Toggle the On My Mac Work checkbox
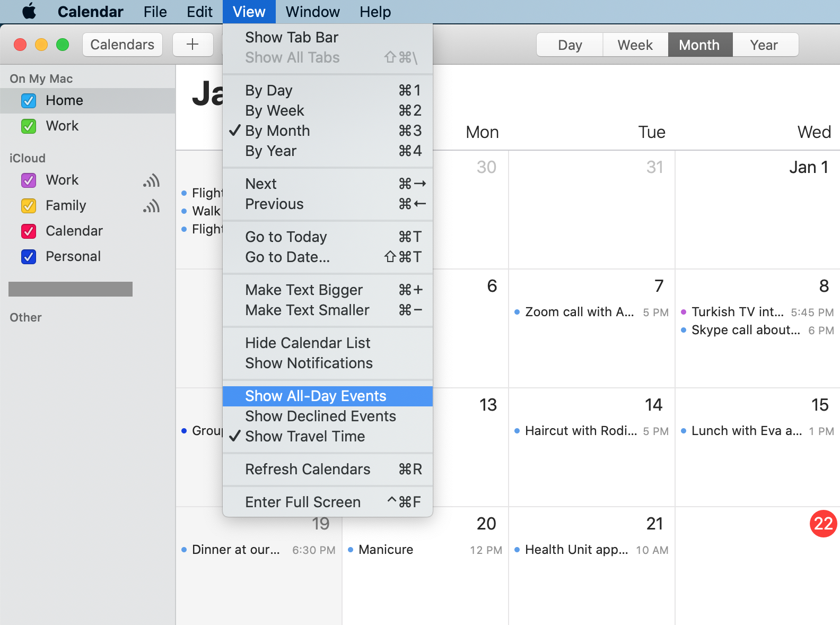Viewport: 840px width, 625px height. [29, 126]
